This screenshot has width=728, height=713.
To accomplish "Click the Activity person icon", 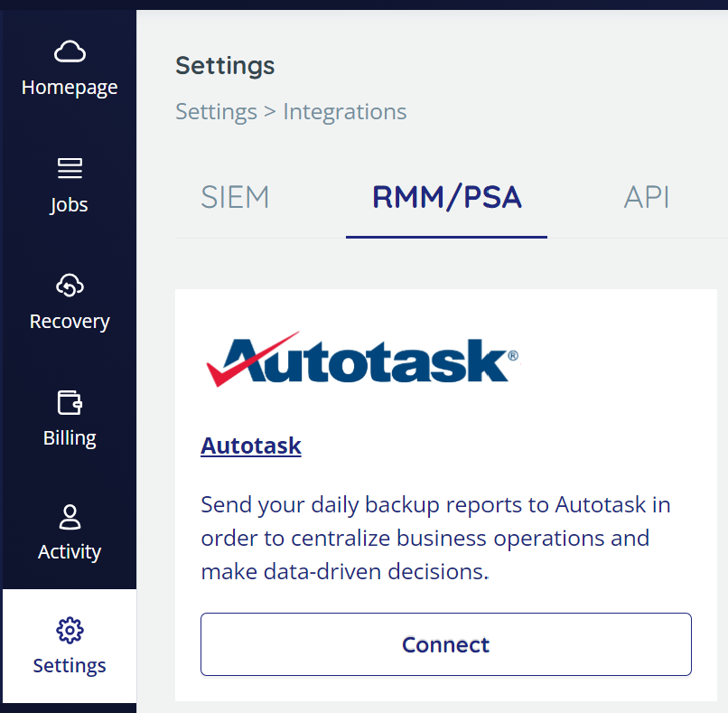I will (70, 517).
